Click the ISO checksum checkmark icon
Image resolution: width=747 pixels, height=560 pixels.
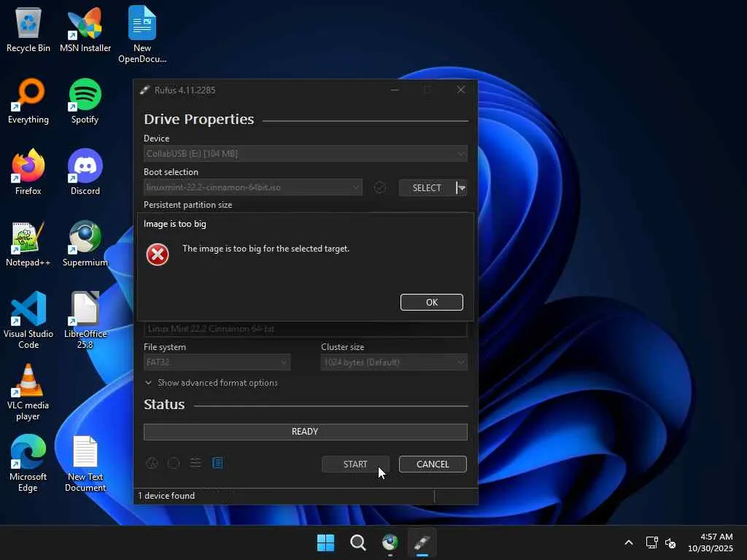click(379, 187)
